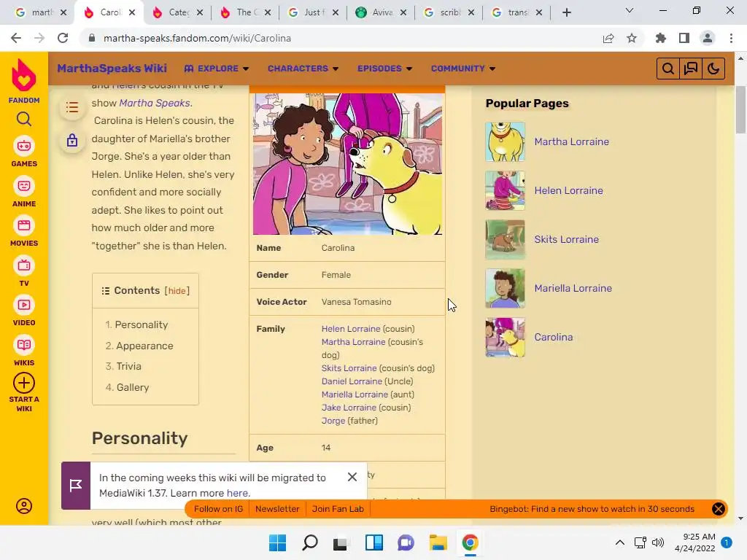Open the table of contents list icon
This screenshot has width=747, height=560.
pyautogui.click(x=72, y=107)
